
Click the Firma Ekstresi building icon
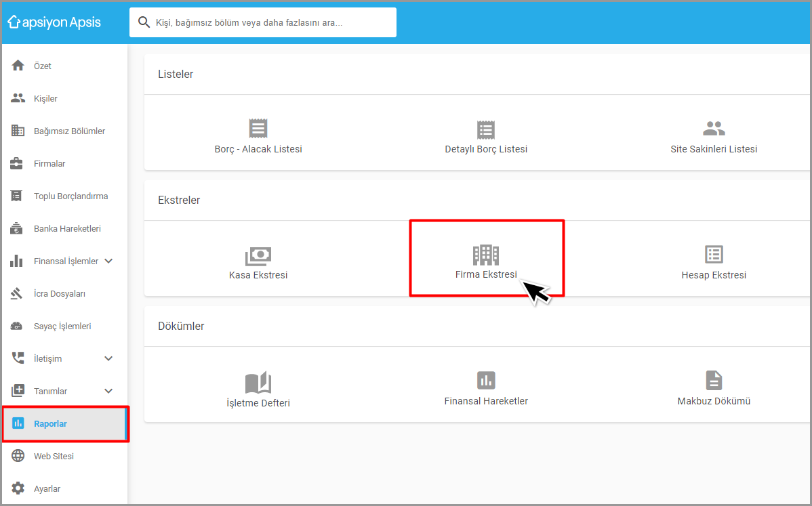[x=486, y=255]
